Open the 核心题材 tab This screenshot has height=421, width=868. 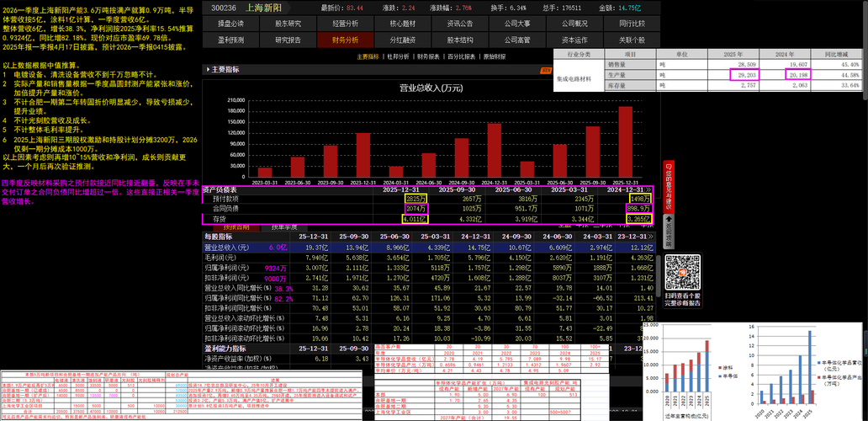pos(402,24)
